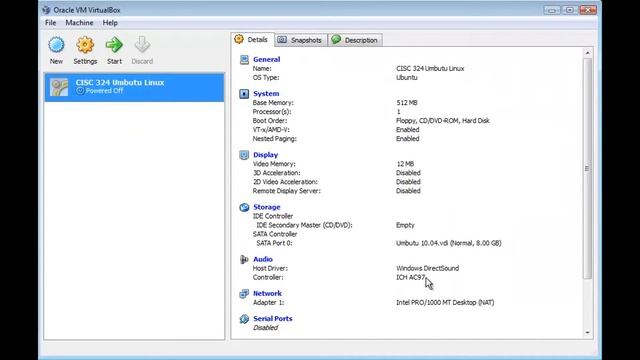Click the VirtualBox title bar icon
This screenshot has width=640, height=360.
click(x=46, y=10)
